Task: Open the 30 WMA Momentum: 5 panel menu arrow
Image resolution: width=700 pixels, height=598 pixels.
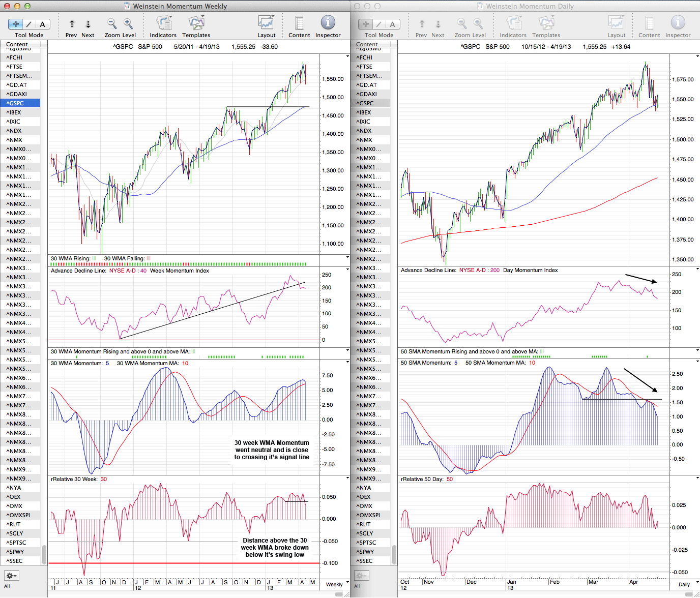Action: point(347,362)
